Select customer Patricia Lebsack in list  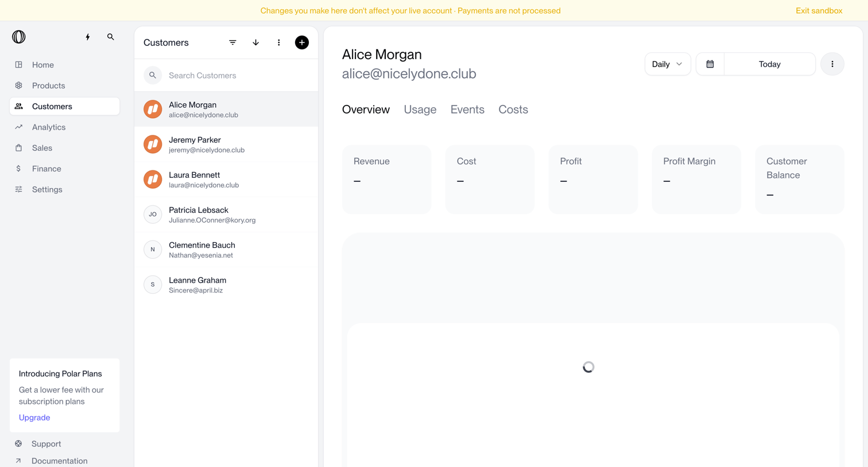click(226, 215)
